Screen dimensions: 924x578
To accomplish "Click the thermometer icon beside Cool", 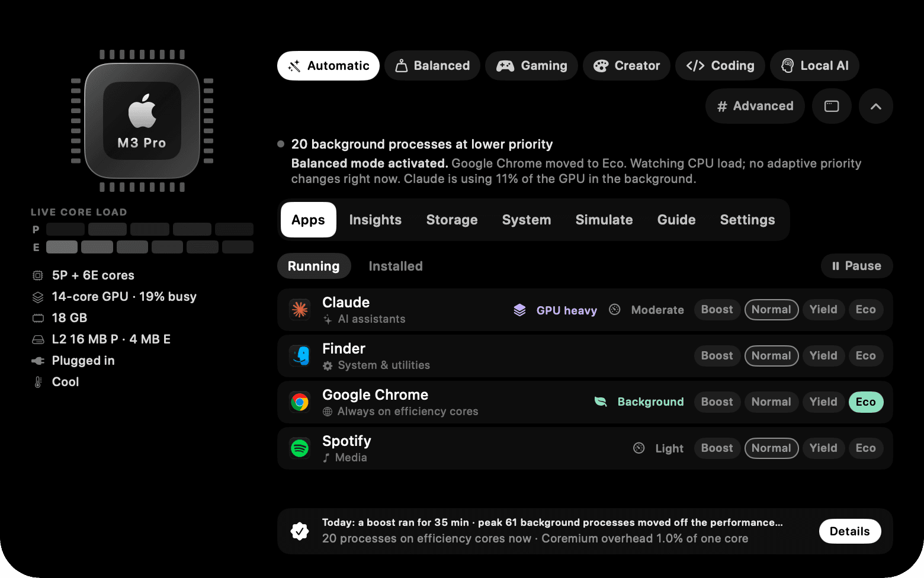I will coord(38,382).
